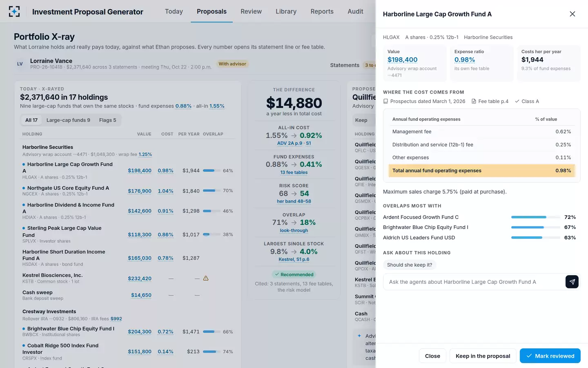Select the Harborline Large Cap Growth Fund row name

(x=67, y=168)
